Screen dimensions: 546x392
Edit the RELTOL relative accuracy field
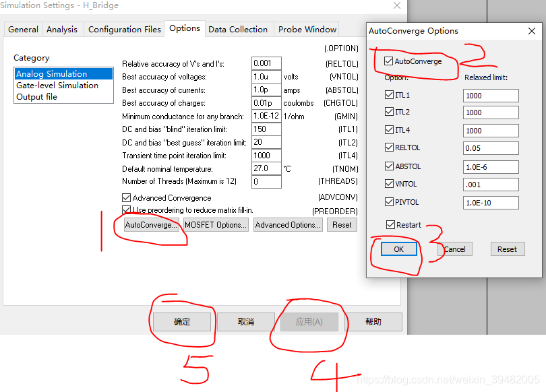(266, 63)
